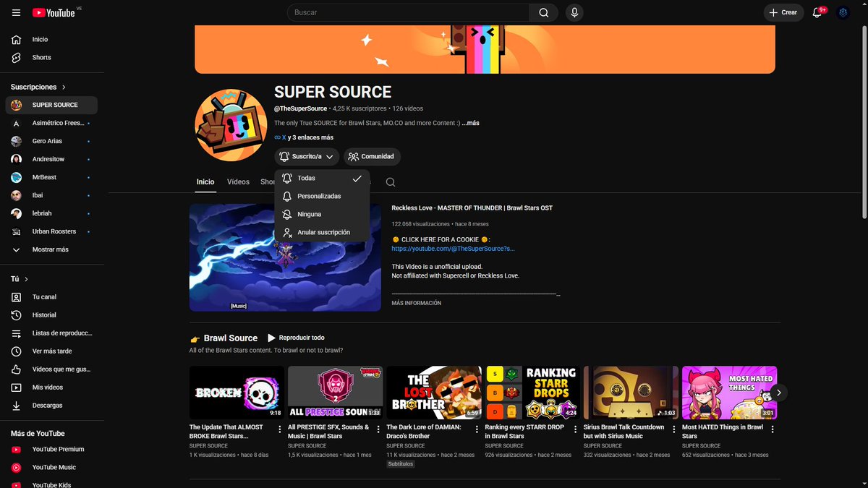868x488 pixels.
Task: Select Ninguna notifications option
Action: click(x=322, y=214)
